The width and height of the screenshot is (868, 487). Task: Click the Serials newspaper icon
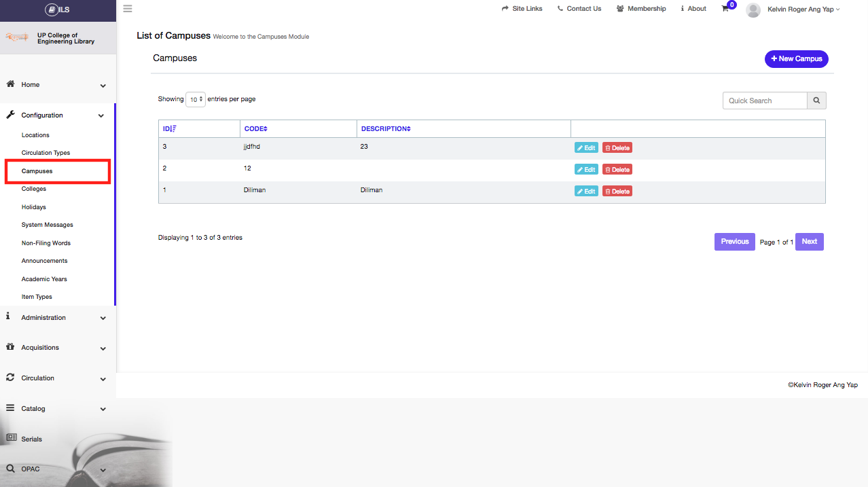(x=11, y=438)
